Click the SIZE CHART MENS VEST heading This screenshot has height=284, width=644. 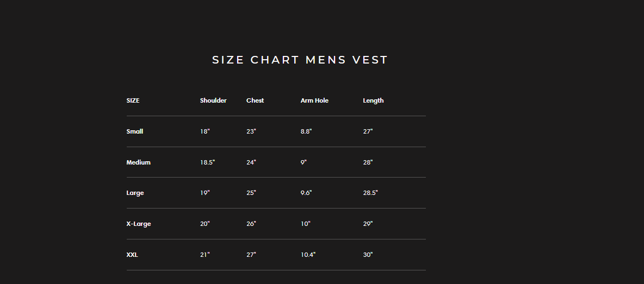pyautogui.click(x=300, y=60)
